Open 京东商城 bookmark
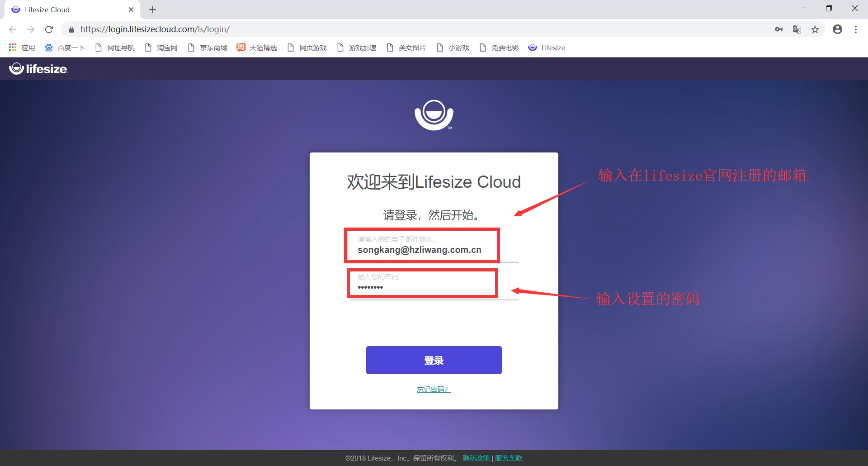 tap(208, 48)
